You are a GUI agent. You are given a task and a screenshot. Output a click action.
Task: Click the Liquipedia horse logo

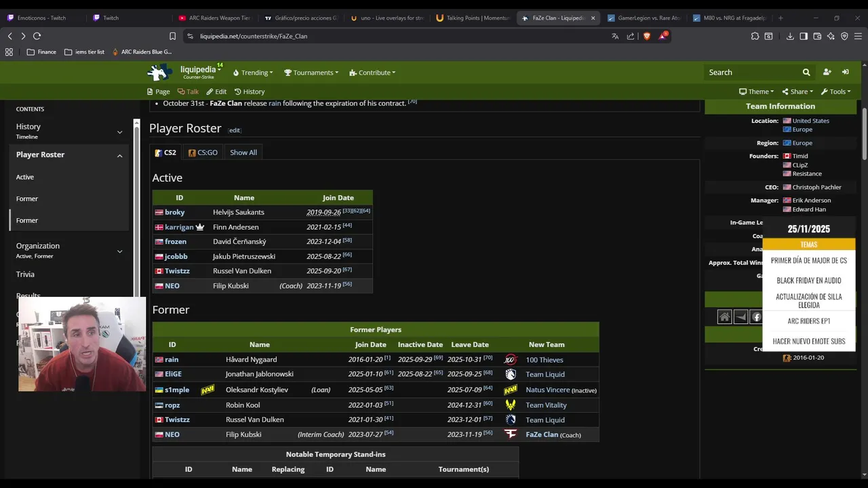[x=160, y=72]
